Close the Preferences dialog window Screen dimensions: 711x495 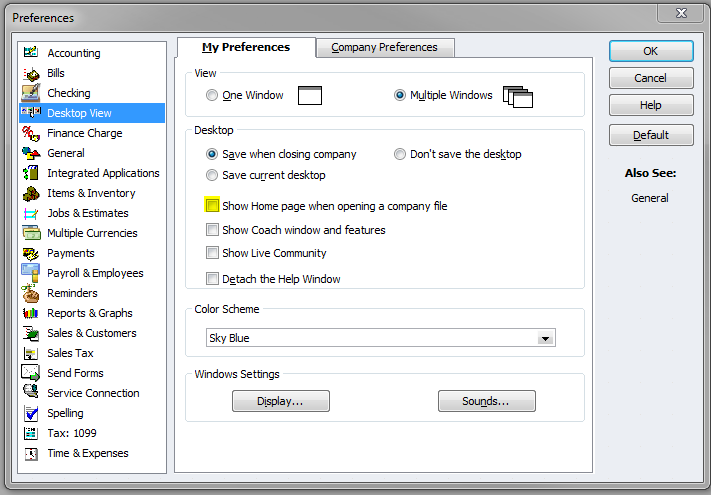(x=681, y=13)
